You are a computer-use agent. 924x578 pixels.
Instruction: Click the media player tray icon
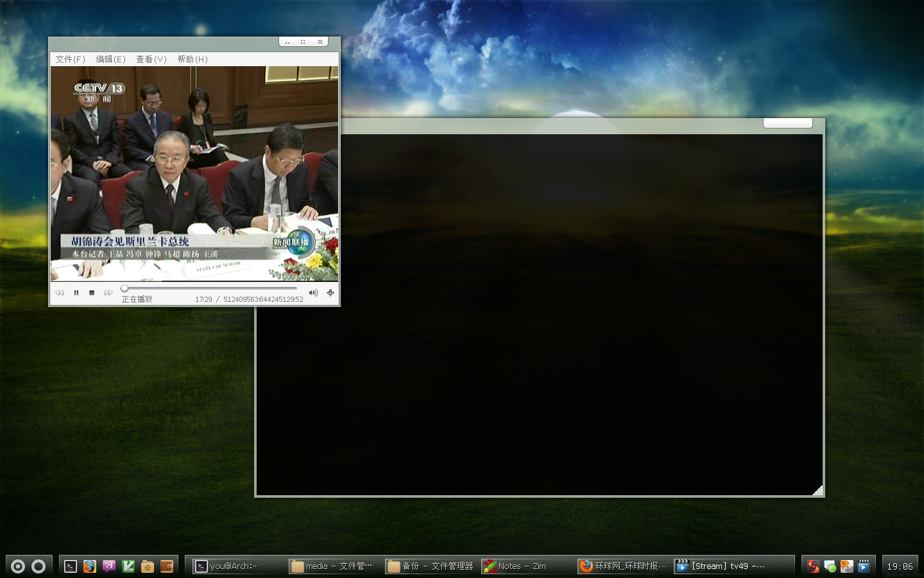[x=864, y=566]
